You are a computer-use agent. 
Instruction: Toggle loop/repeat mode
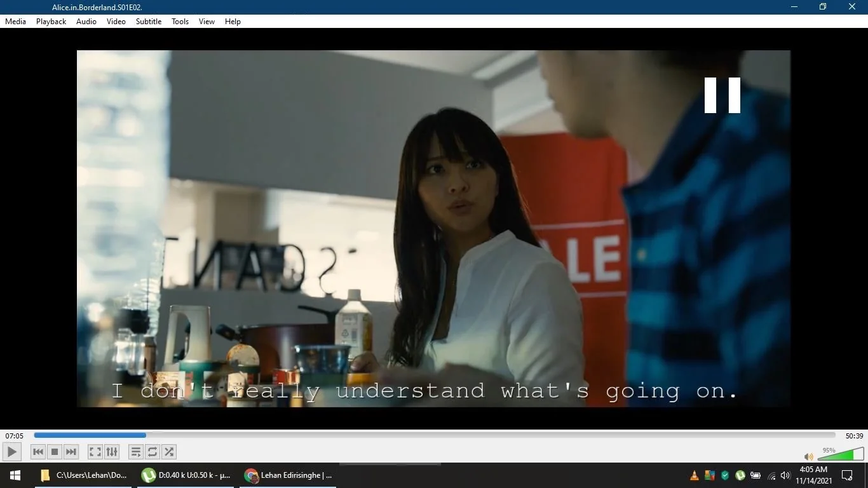click(153, 452)
